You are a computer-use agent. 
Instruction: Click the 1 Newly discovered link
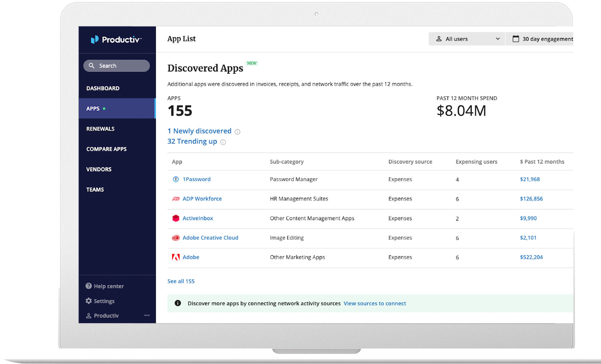click(x=200, y=131)
